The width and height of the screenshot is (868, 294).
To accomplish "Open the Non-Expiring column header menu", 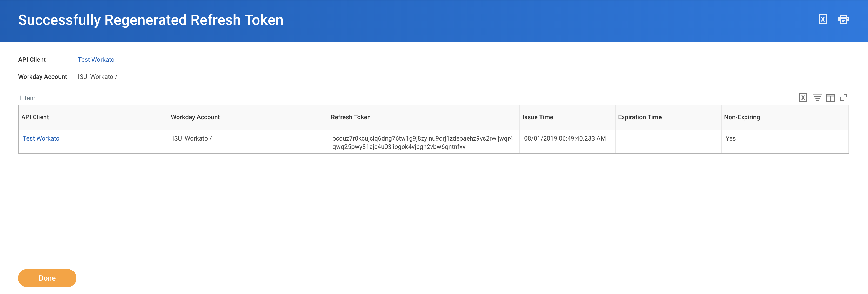I will click(x=742, y=117).
